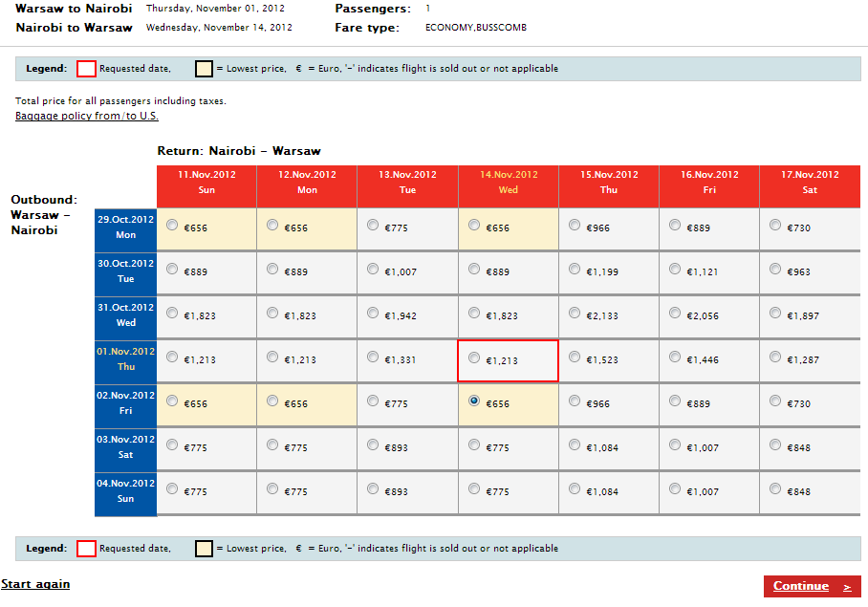868x607 pixels.
Task: Click the selected €656 fare on 02 Nov row
Action: click(x=474, y=401)
